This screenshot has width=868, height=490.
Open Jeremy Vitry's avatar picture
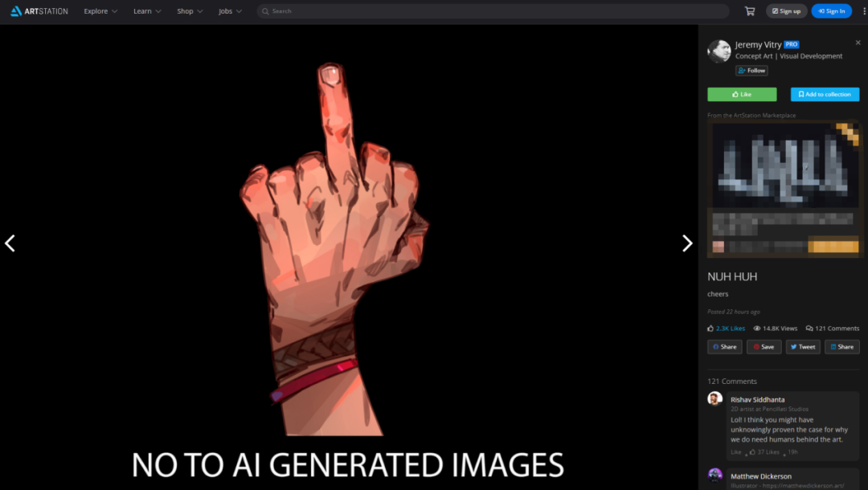click(x=719, y=51)
